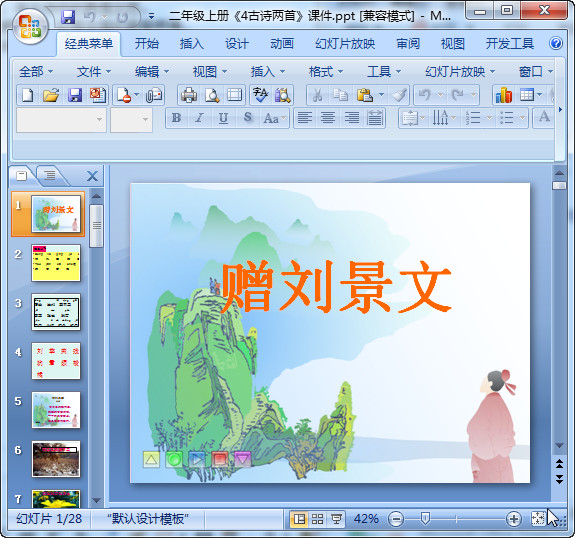This screenshot has width=575, height=538.
Task: Select slide 6 thumbnail
Action: pos(56,459)
